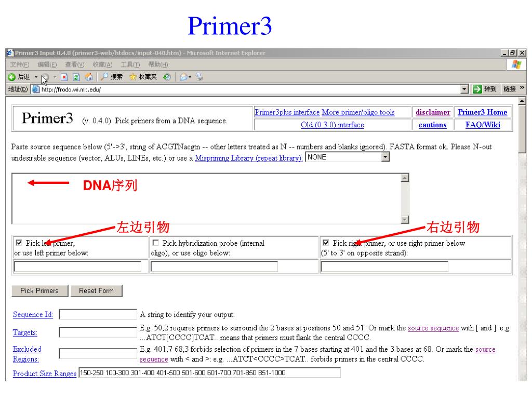
Task: Click the IE page icon in address bar
Action: tap(35, 89)
